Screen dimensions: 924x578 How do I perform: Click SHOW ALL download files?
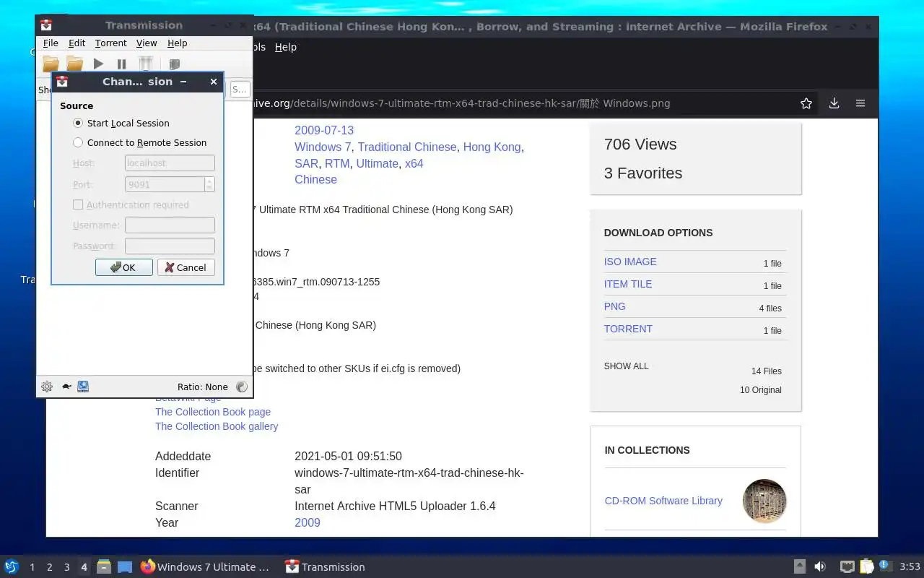point(627,366)
